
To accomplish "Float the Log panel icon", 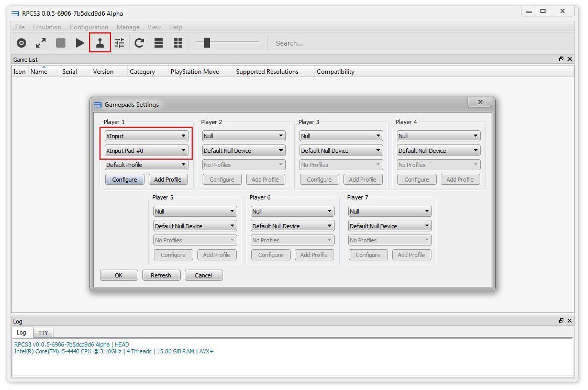I will click(561, 320).
